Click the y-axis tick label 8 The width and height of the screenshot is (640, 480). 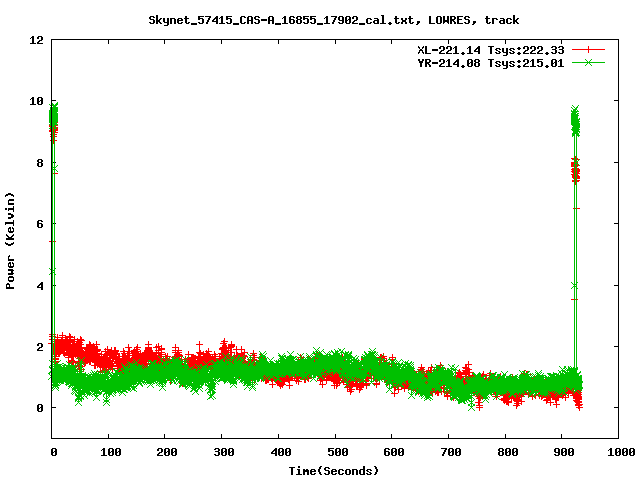40,163
